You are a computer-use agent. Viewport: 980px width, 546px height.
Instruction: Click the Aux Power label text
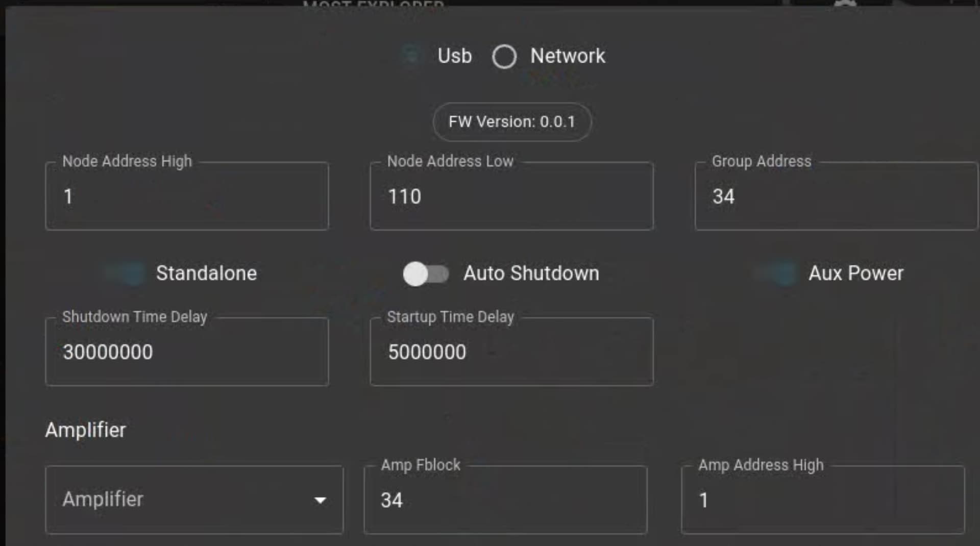pos(856,274)
